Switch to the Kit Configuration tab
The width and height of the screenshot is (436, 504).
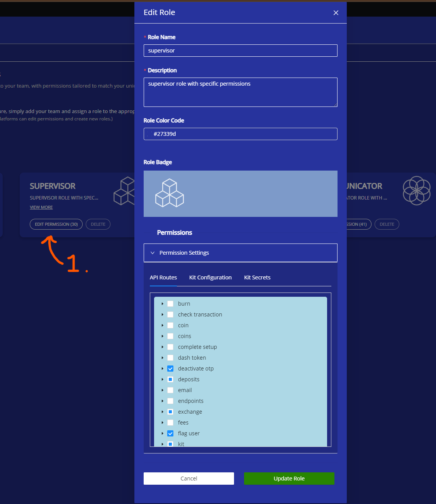(210, 277)
